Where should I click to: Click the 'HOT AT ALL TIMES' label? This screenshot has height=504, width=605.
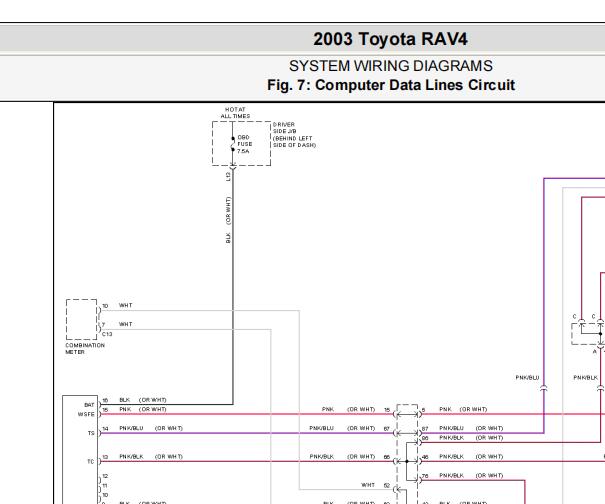235,113
